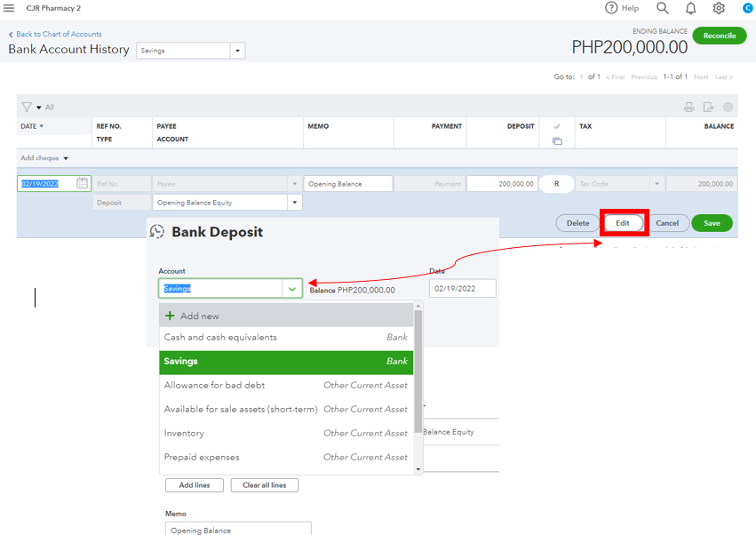Click the Next page link
The height and width of the screenshot is (535, 756).
(x=701, y=77)
